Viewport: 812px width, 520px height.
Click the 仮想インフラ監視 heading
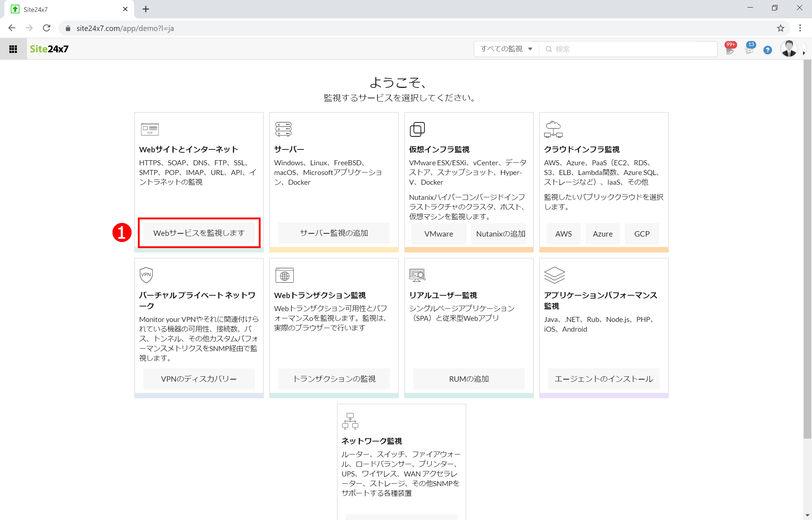point(439,149)
